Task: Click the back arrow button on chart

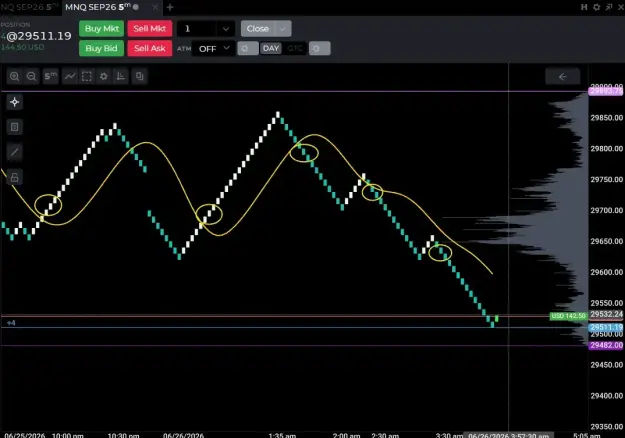Action: [562, 77]
